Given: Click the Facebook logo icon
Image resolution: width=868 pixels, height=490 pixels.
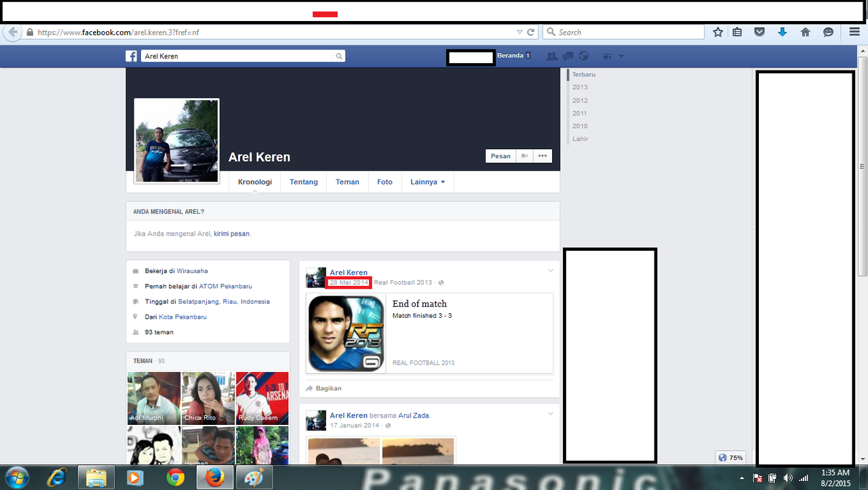Looking at the screenshot, I should [132, 56].
